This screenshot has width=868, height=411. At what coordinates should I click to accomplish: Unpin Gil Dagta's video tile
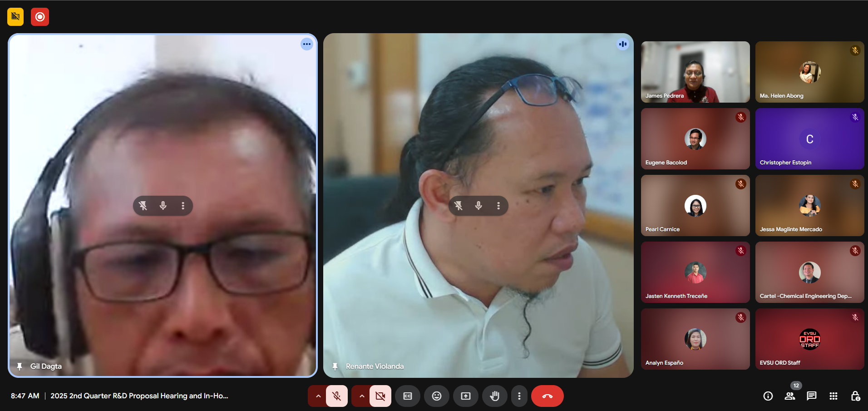(x=143, y=206)
